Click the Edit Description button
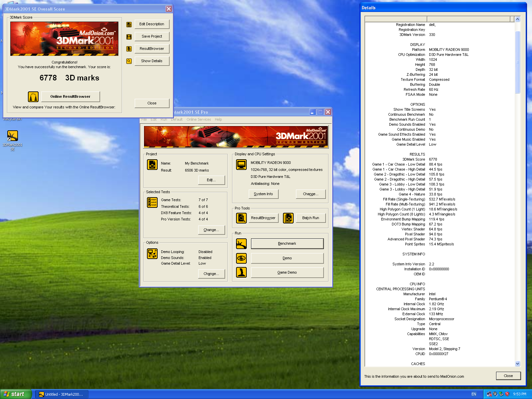 (x=152, y=24)
